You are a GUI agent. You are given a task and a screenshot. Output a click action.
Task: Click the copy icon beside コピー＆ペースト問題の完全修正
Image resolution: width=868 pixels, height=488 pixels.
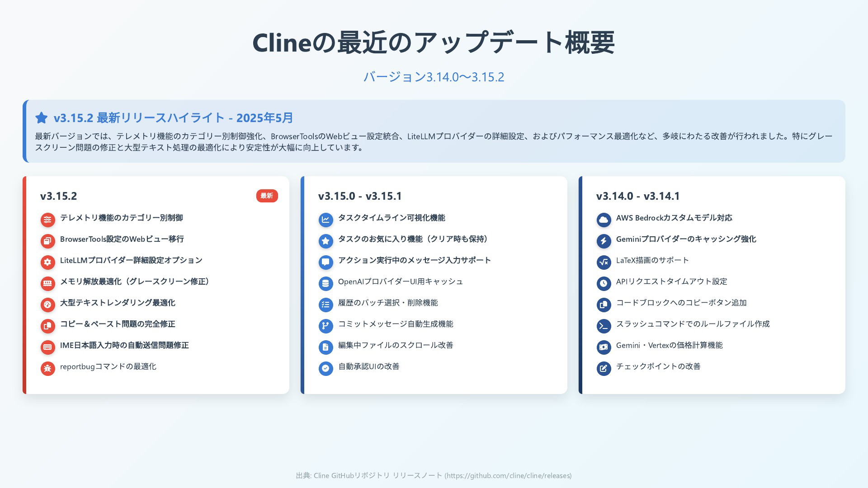47,326
